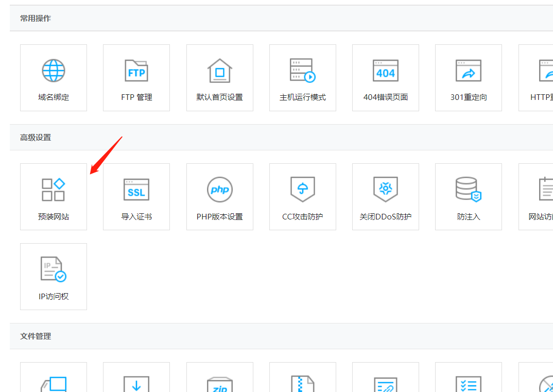
Task: Click the zippered file icon tile
Action: pos(302,377)
